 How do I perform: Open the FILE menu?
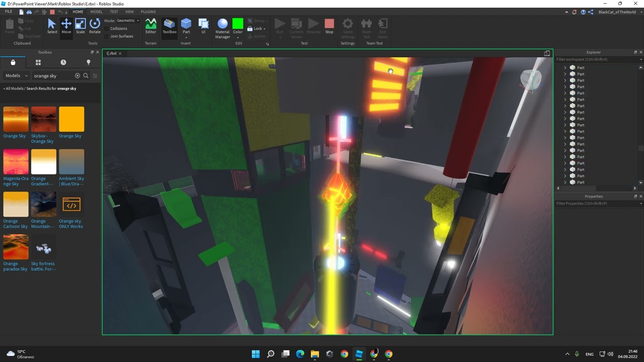click(x=9, y=12)
